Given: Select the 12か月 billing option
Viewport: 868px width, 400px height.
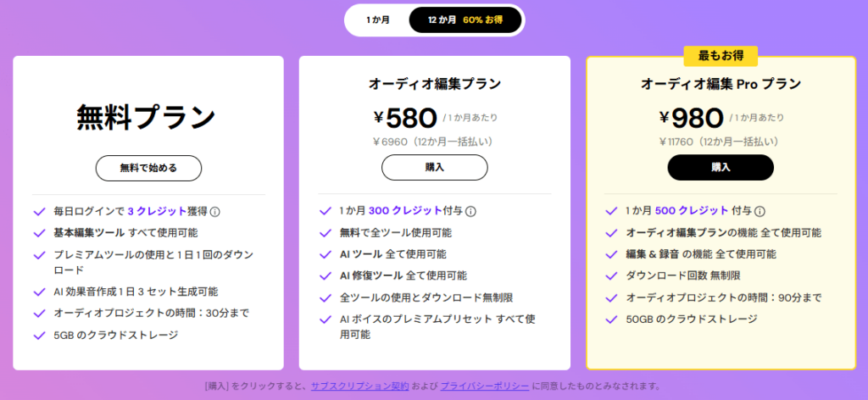Looking at the screenshot, I should 442,20.
